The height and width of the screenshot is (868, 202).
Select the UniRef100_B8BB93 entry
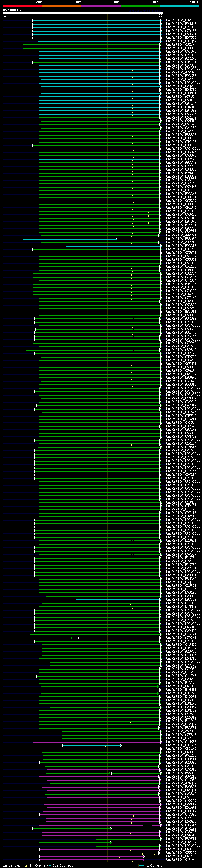[x=181, y=135]
